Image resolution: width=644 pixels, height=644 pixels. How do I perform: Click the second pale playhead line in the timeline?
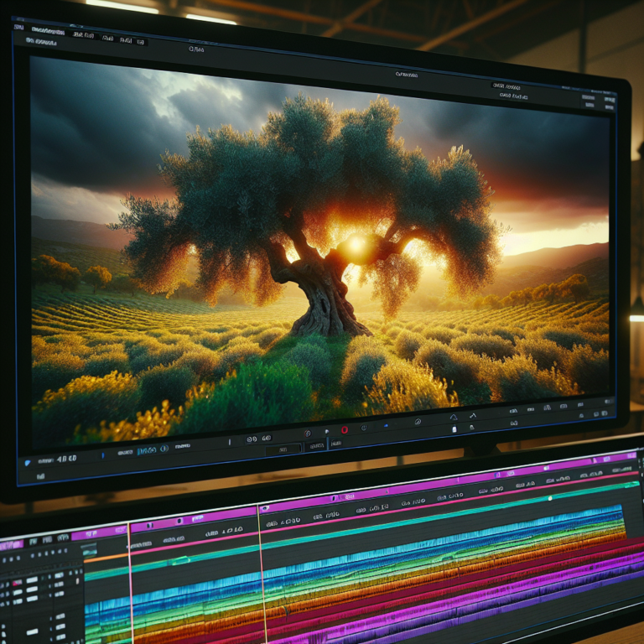coord(262,574)
